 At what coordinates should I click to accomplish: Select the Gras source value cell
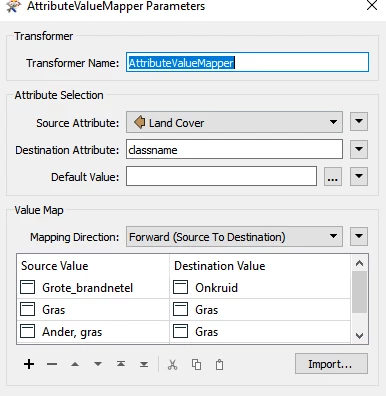[x=93, y=310]
